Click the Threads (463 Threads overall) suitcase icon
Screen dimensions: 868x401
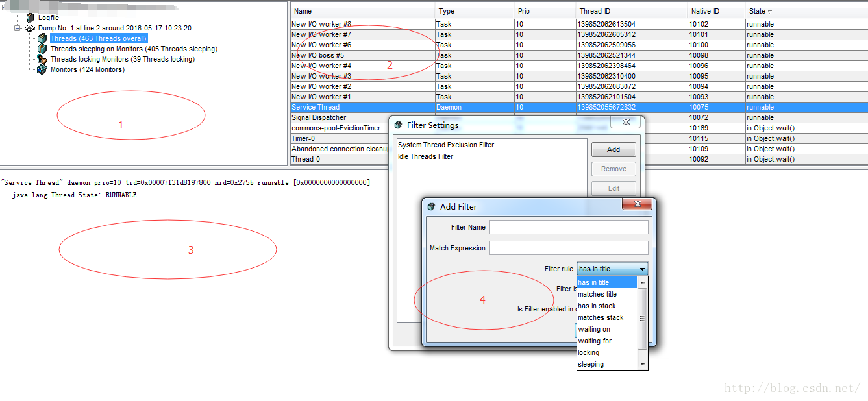coord(42,38)
